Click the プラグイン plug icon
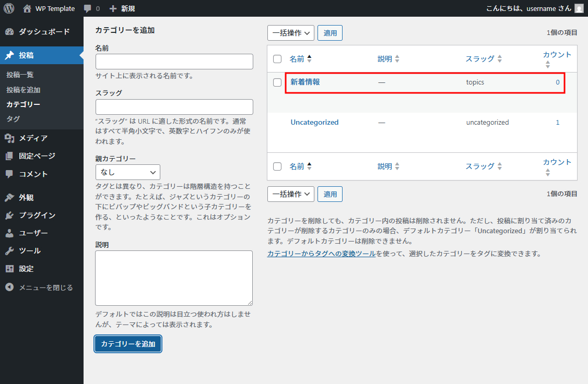 coord(9,215)
